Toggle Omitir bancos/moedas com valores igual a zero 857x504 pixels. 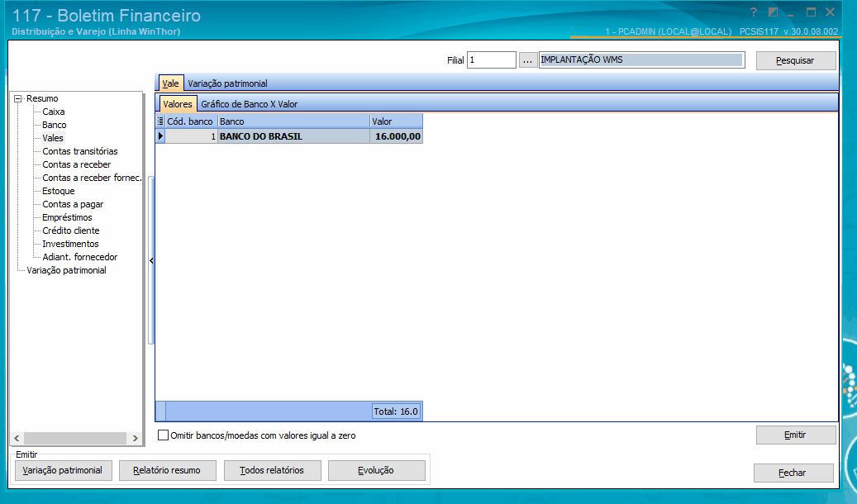pos(163,435)
